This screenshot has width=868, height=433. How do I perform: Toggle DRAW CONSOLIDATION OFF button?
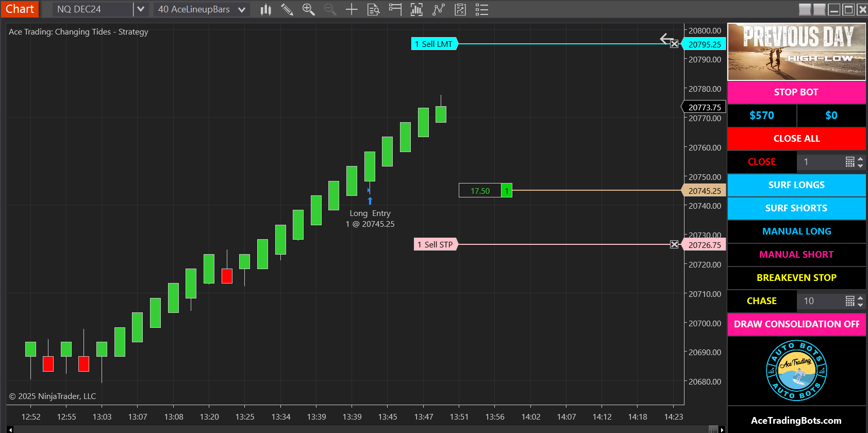click(796, 324)
